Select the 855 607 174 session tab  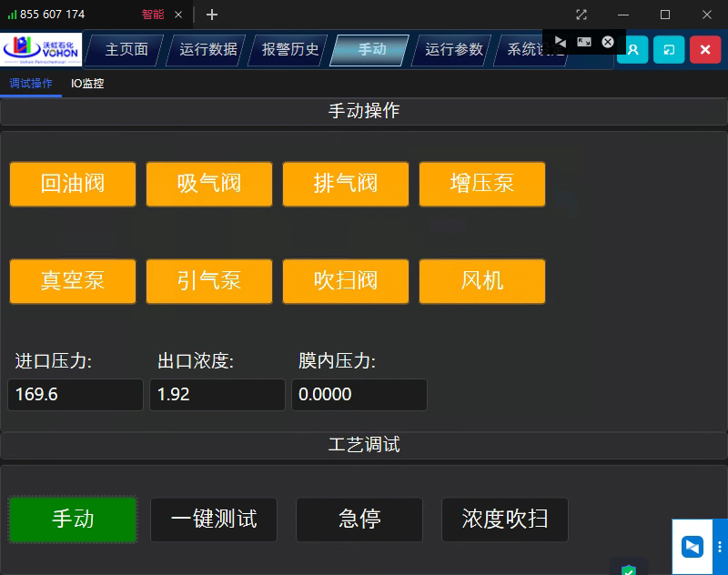tap(96, 15)
